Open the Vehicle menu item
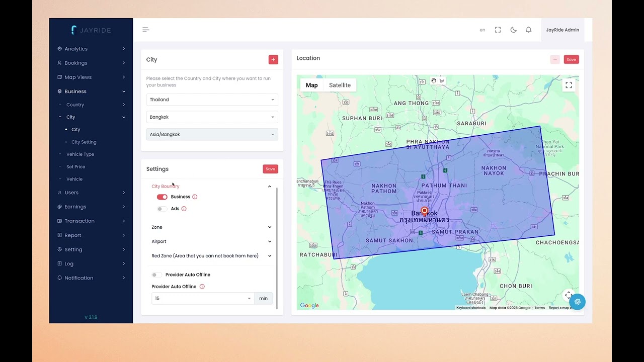Image resolution: width=644 pixels, height=362 pixels. pos(74,179)
